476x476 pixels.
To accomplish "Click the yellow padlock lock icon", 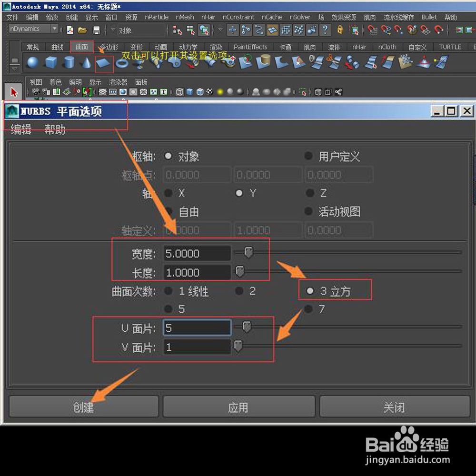I will tap(340, 30).
